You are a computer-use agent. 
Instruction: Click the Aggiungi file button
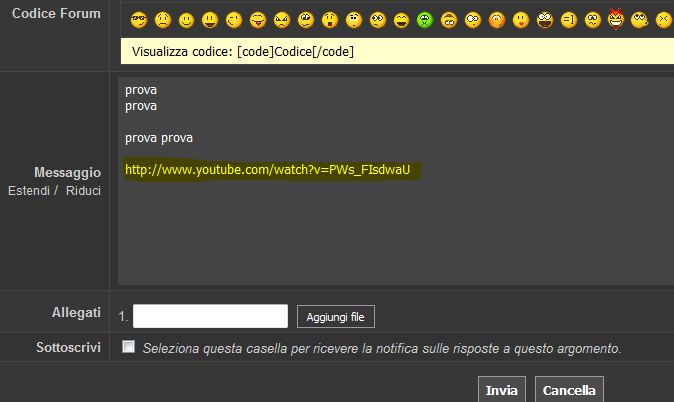[336, 317]
